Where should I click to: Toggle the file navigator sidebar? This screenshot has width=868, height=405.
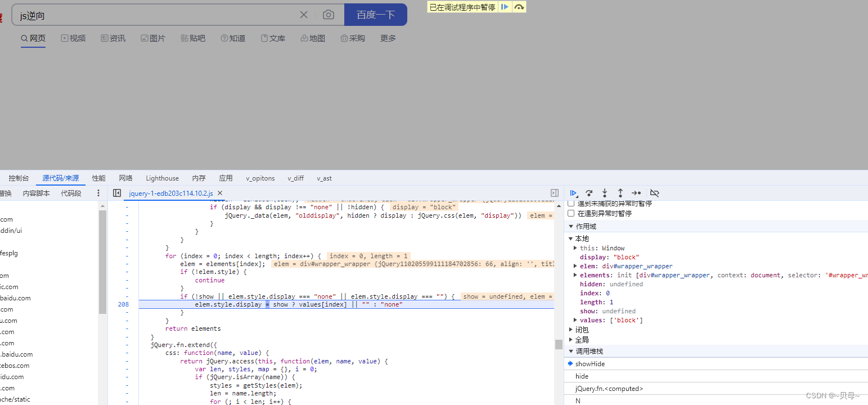117,193
